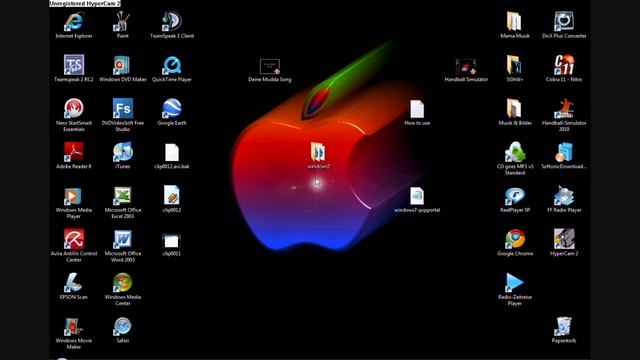Screen dimensions: 640x360
Task: Select the Adobe Reader 8 icon
Action: tap(74, 152)
